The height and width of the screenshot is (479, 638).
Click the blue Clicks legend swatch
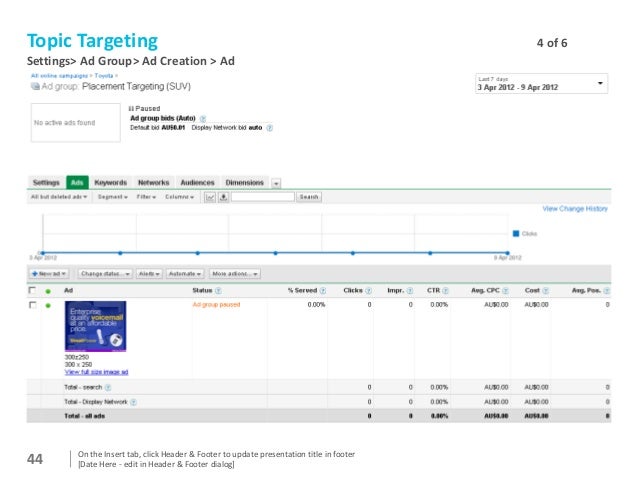click(516, 233)
